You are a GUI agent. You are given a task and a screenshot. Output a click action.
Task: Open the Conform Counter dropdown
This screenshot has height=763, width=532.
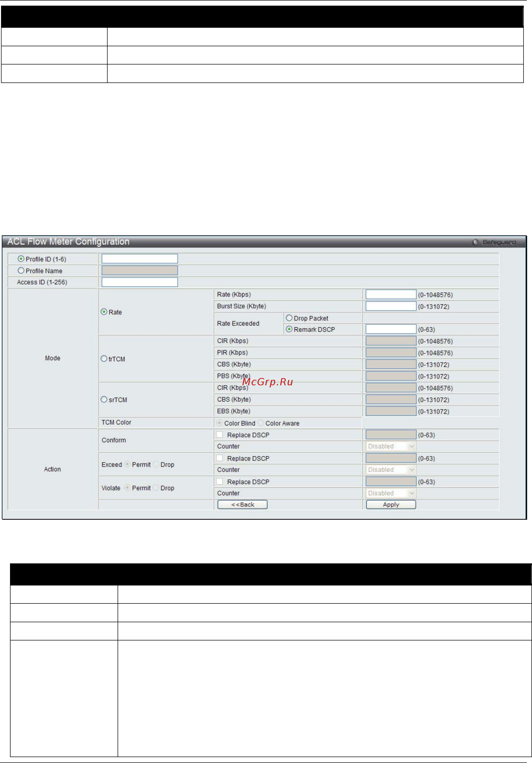(391, 446)
